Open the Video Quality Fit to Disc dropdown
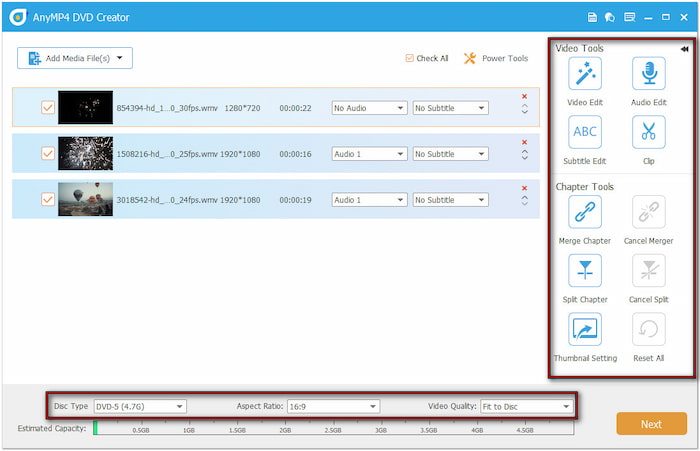 [526, 406]
